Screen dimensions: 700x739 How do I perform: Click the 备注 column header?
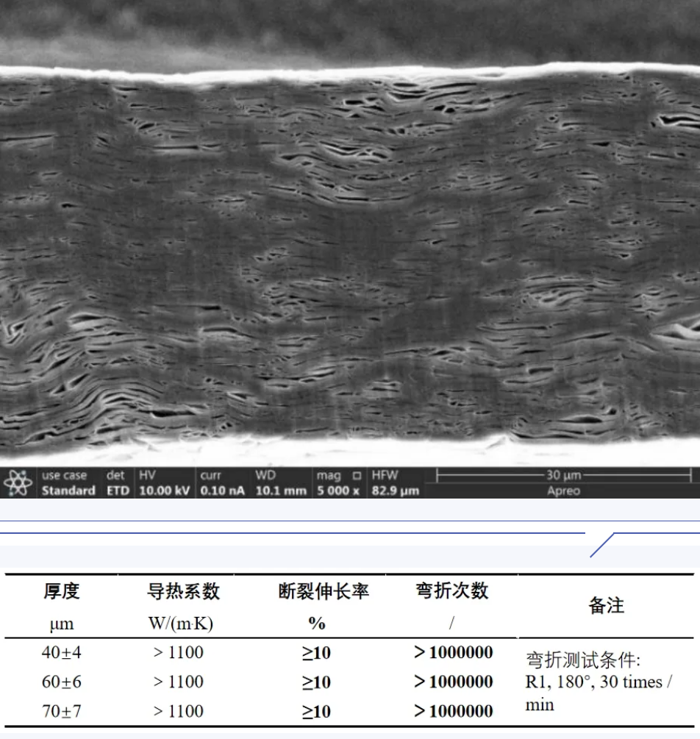pos(606,606)
